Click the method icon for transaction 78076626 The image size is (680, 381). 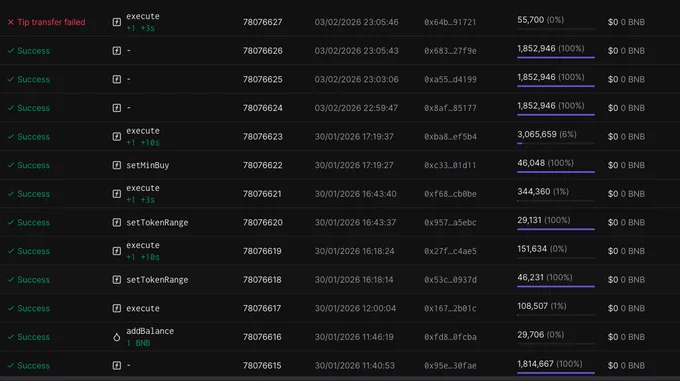coord(117,51)
